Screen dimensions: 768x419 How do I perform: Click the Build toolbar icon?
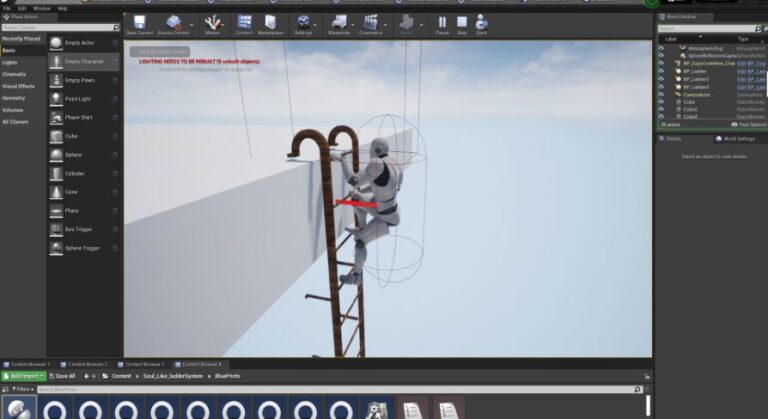[407, 25]
